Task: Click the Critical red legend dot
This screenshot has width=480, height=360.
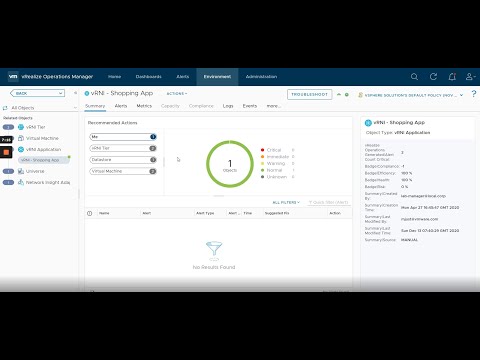Action: [262, 150]
